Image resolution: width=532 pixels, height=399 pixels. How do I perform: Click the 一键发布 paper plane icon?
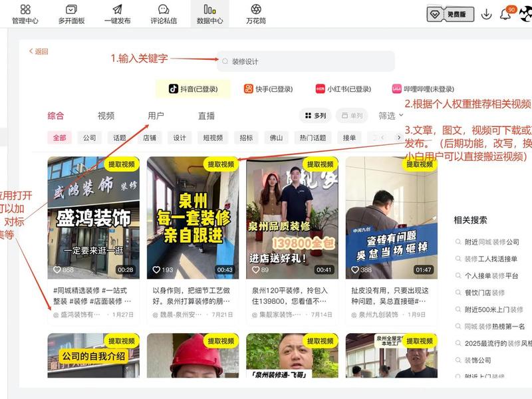tap(118, 9)
